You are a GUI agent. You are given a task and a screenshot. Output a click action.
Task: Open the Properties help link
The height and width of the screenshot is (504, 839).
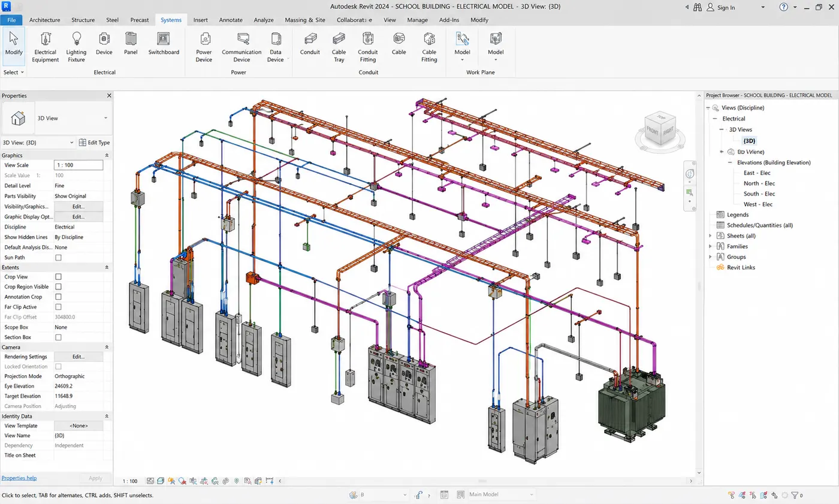[x=19, y=478]
